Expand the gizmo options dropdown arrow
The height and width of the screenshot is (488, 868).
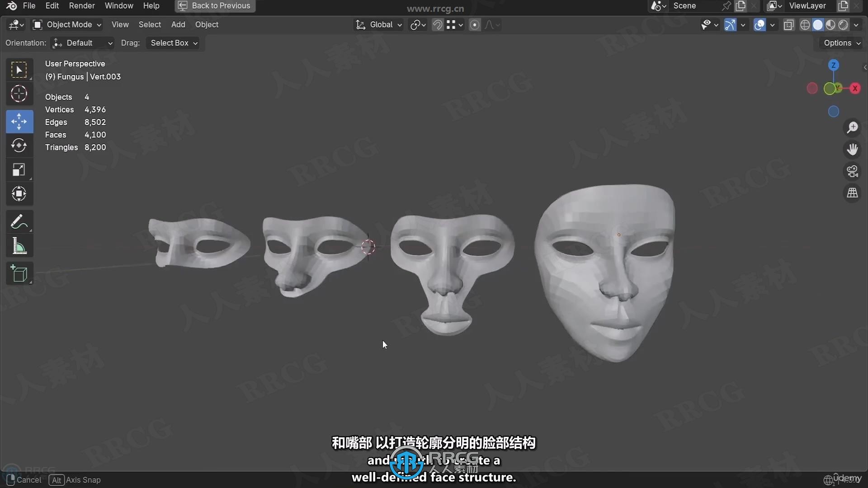(743, 25)
